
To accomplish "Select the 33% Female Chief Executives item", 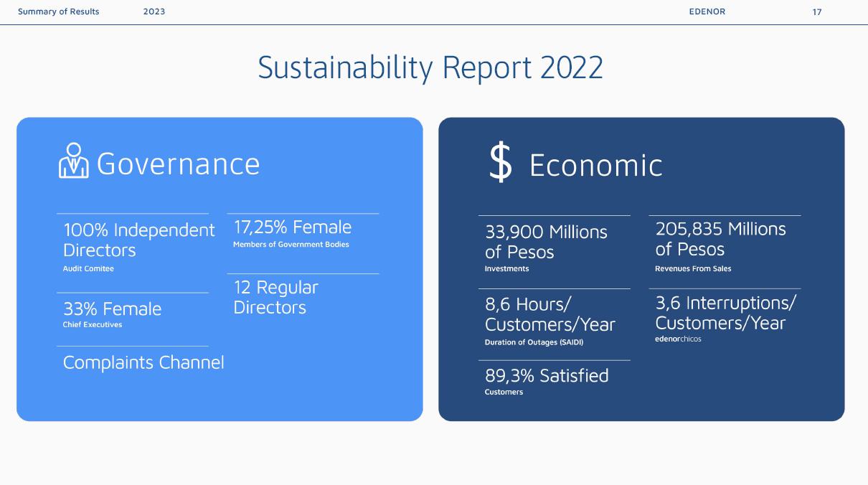I will coord(112,309).
